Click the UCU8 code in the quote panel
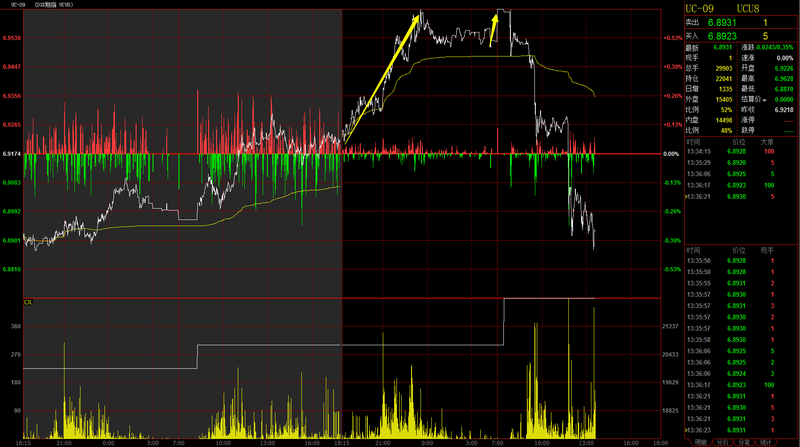This screenshot has width=800, height=447. [x=747, y=9]
